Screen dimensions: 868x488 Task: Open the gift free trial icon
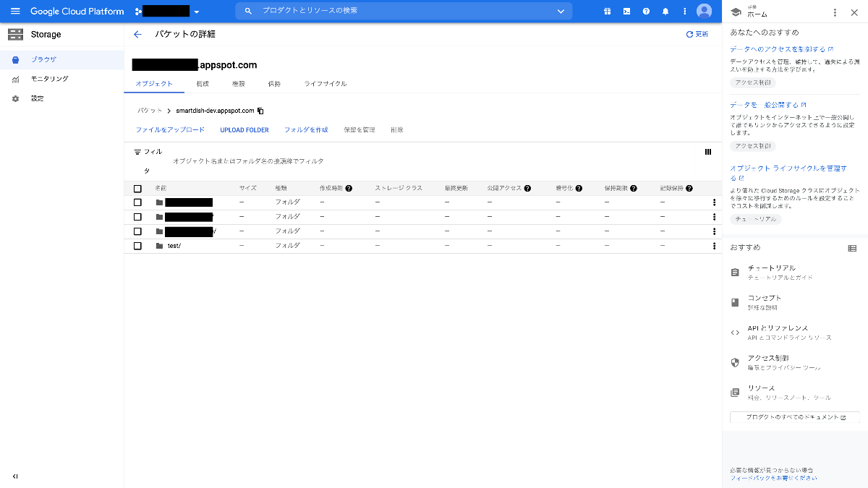tap(608, 12)
